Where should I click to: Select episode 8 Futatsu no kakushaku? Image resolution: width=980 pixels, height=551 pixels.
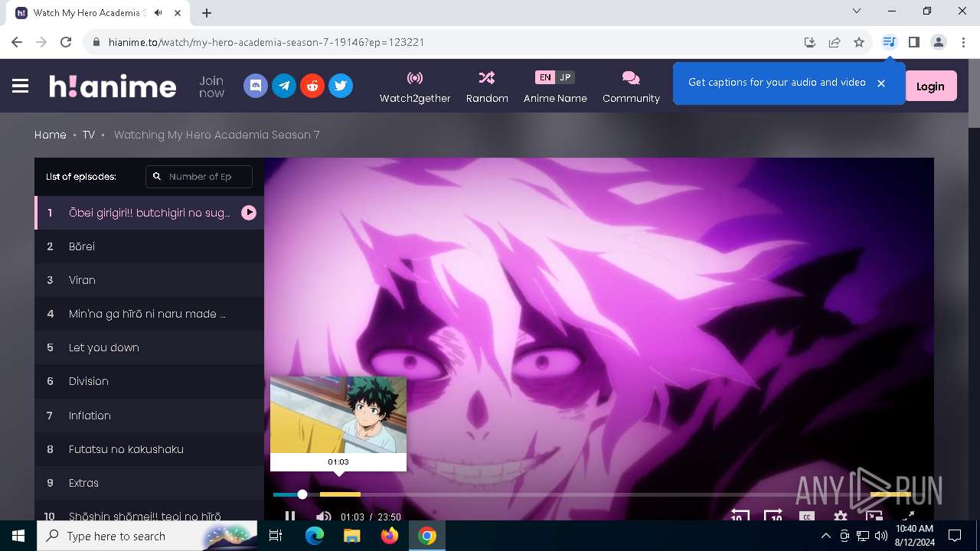coord(149,449)
